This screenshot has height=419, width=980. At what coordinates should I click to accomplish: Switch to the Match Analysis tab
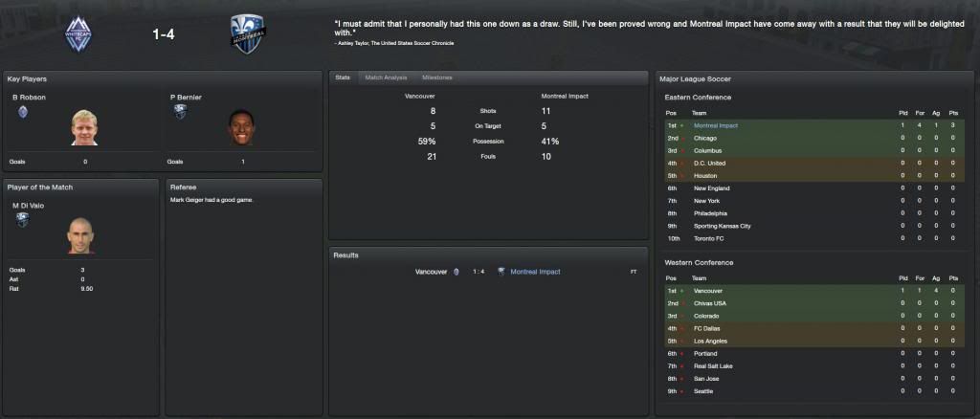(386, 77)
